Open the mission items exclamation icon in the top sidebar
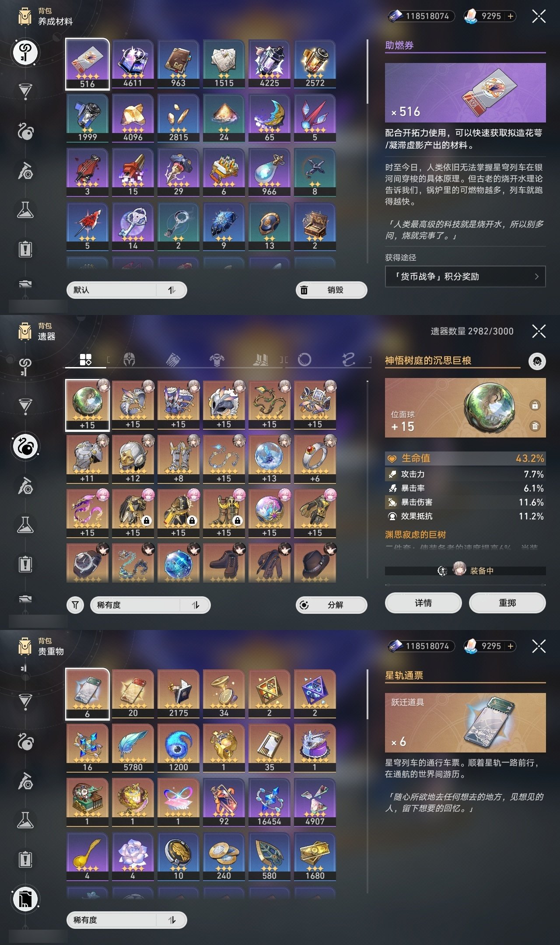 [x=25, y=249]
